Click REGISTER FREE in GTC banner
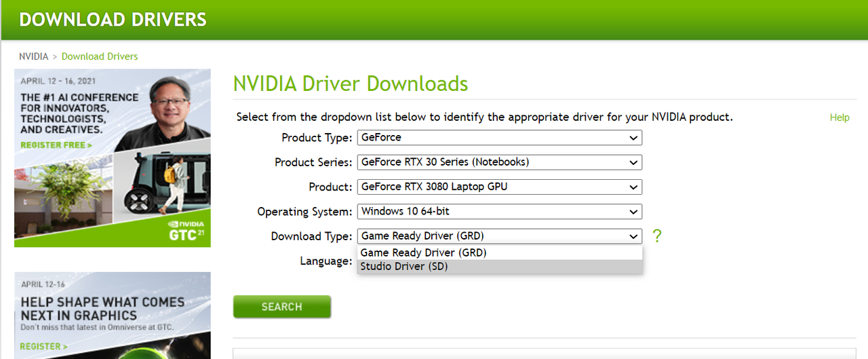The image size is (868, 359). (x=56, y=145)
